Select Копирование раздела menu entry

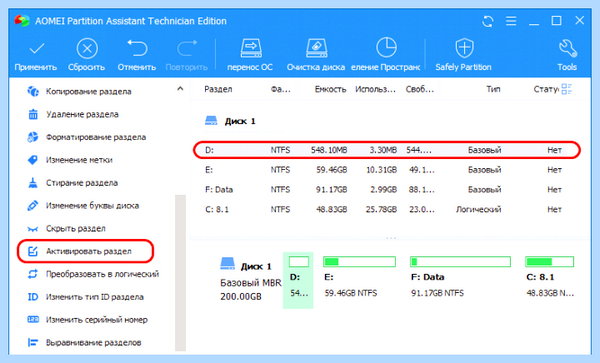tap(88, 91)
